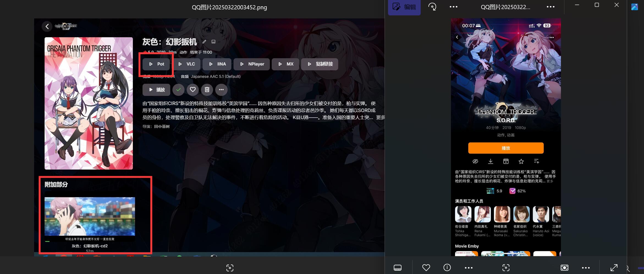
Task: Tap the download arrow icon
Action: pos(491,161)
